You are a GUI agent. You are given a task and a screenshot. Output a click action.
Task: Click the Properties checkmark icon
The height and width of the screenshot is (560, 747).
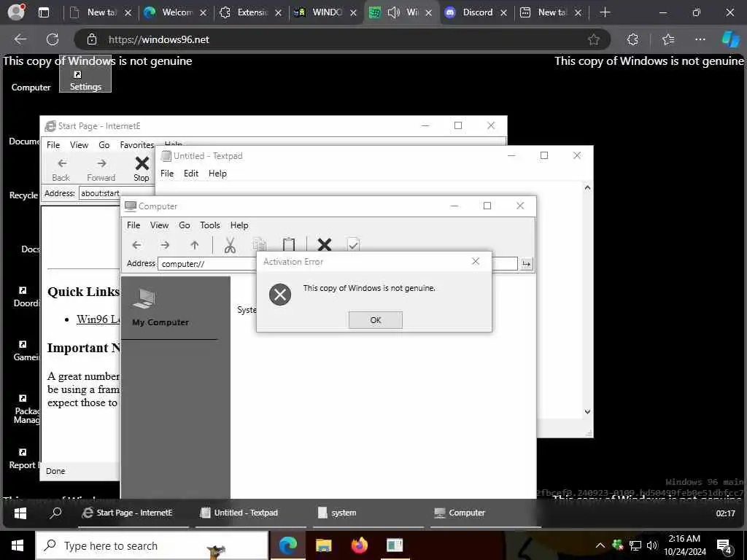coord(353,244)
